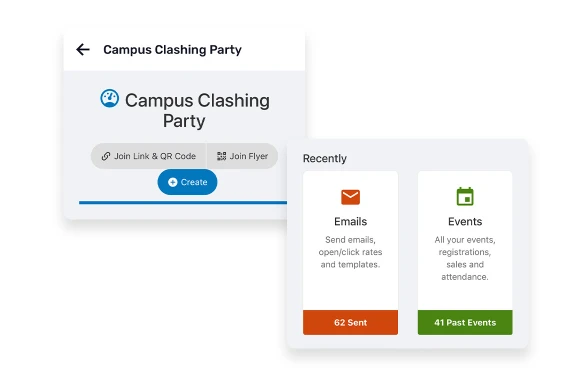The height and width of the screenshot is (380, 580).
Task: View the 41 Past Events bar
Action: [x=465, y=322]
